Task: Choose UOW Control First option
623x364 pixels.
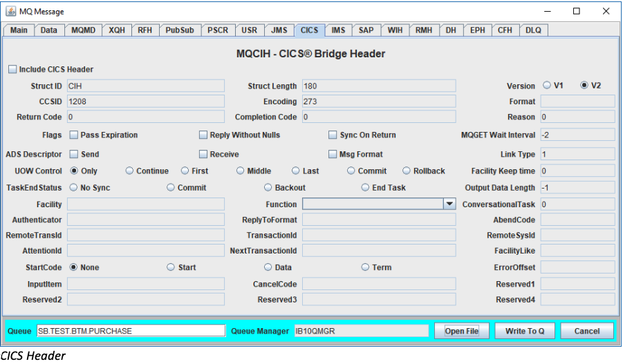Action: [185, 171]
